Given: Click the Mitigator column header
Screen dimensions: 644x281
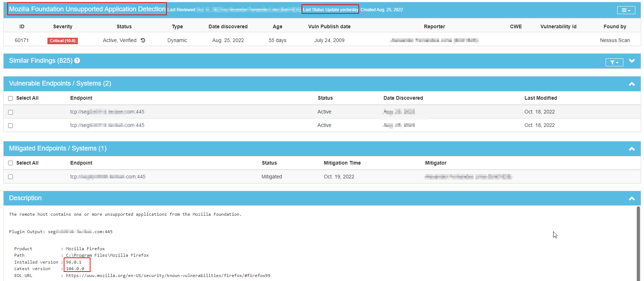Looking at the screenshot, I should pos(435,163).
